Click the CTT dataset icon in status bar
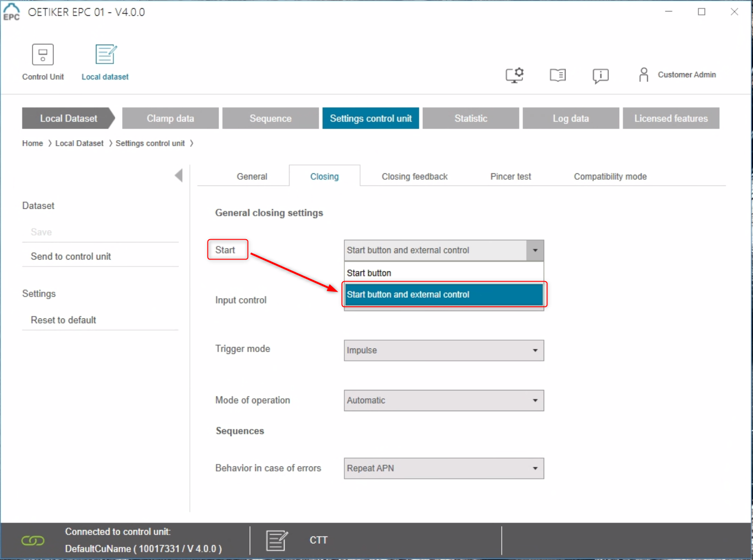The image size is (753, 560). 277,540
